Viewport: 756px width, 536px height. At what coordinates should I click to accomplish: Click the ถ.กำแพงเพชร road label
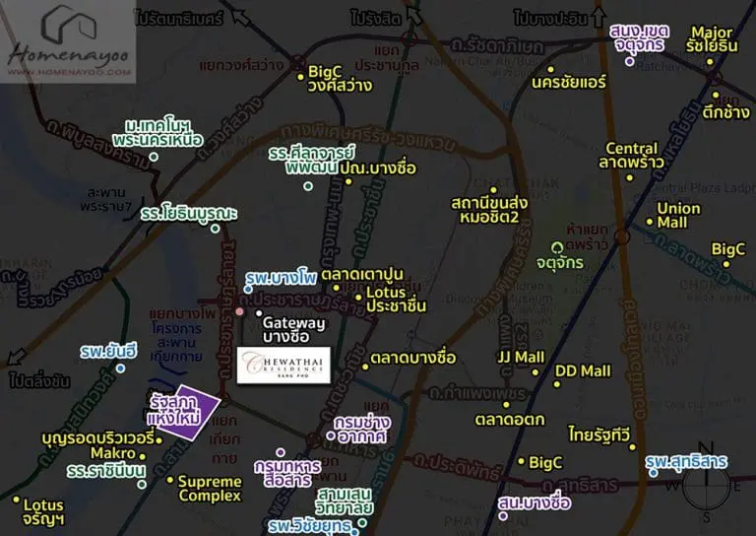point(477,394)
